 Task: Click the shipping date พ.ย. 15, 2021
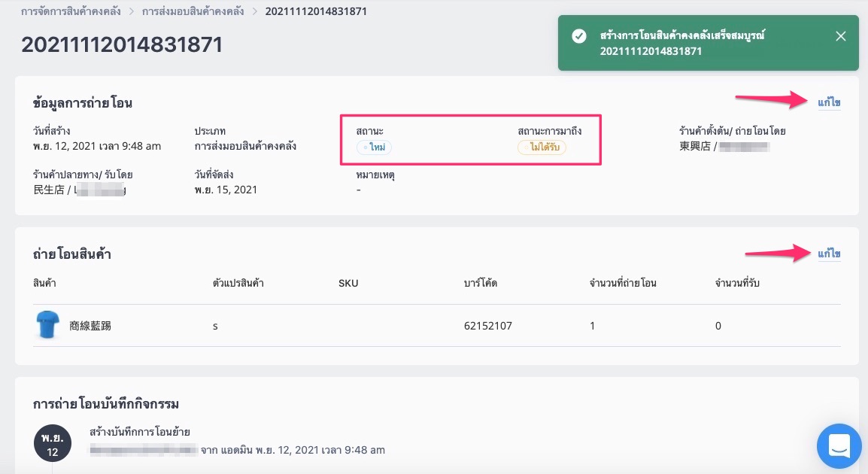tap(226, 190)
